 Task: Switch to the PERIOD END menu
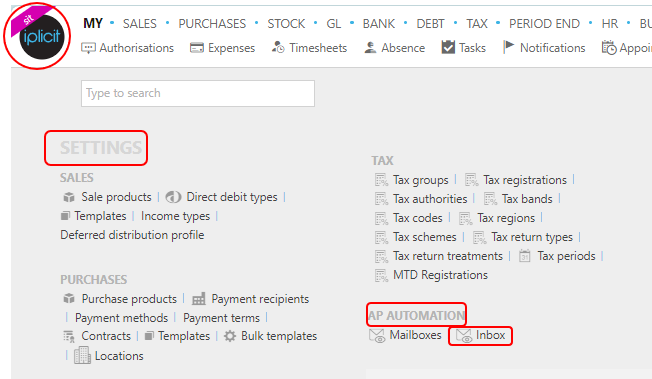pyautogui.click(x=544, y=24)
